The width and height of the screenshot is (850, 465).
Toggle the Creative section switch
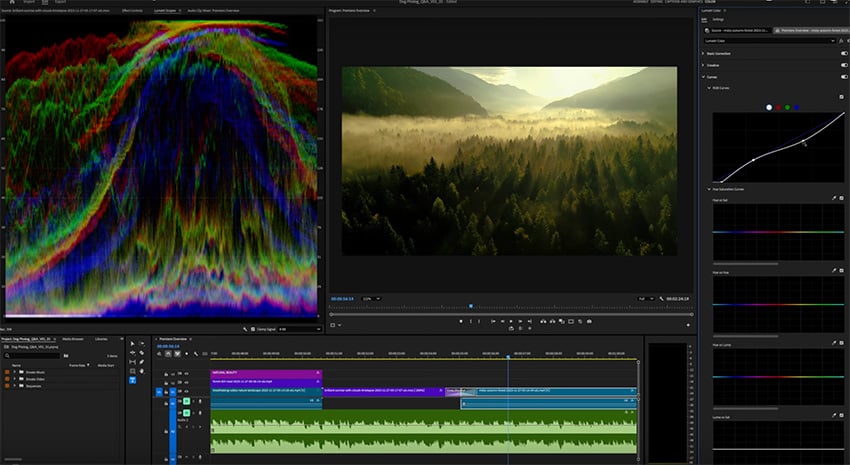pyautogui.click(x=843, y=65)
